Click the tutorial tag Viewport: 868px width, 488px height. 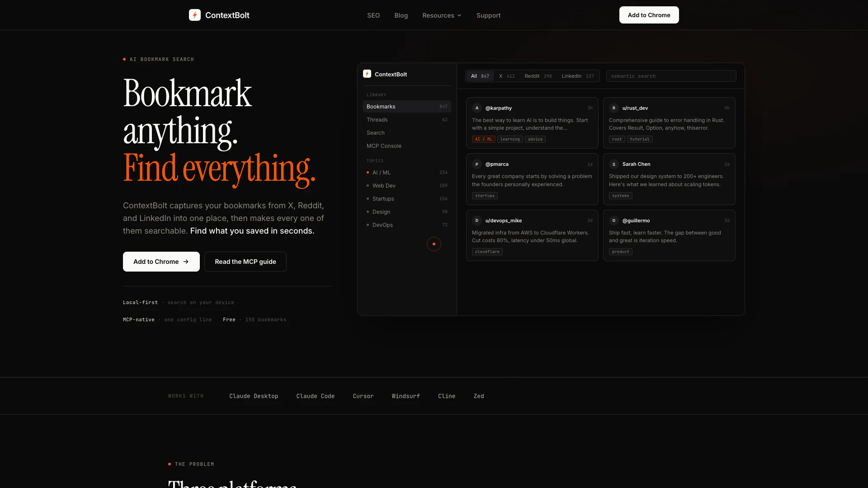[x=640, y=139]
